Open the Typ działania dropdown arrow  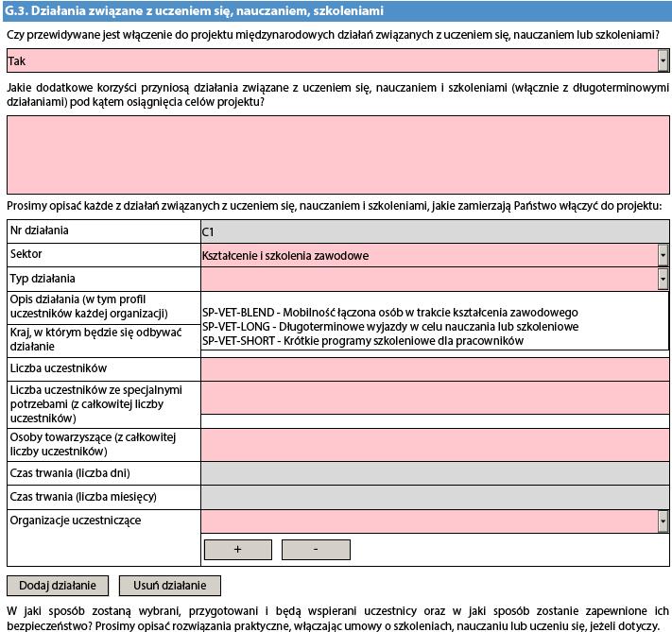point(663,279)
